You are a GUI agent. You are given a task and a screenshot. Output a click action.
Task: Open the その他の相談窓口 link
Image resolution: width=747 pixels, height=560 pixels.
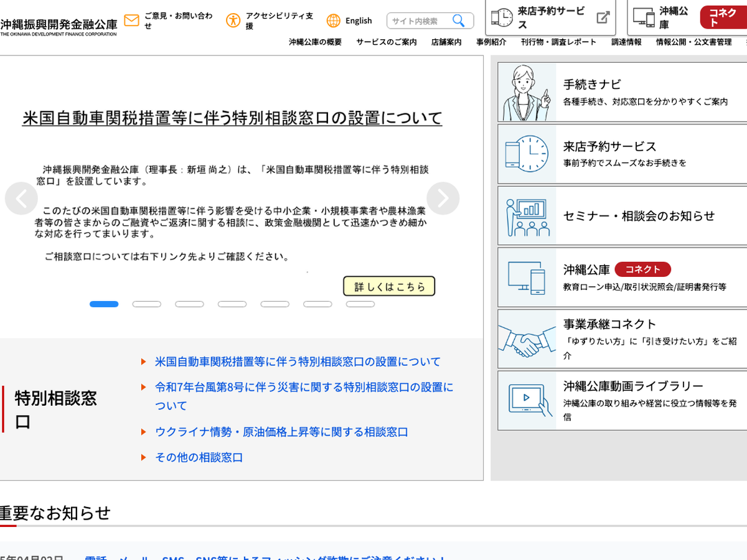pyautogui.click(x=199, y=457)
